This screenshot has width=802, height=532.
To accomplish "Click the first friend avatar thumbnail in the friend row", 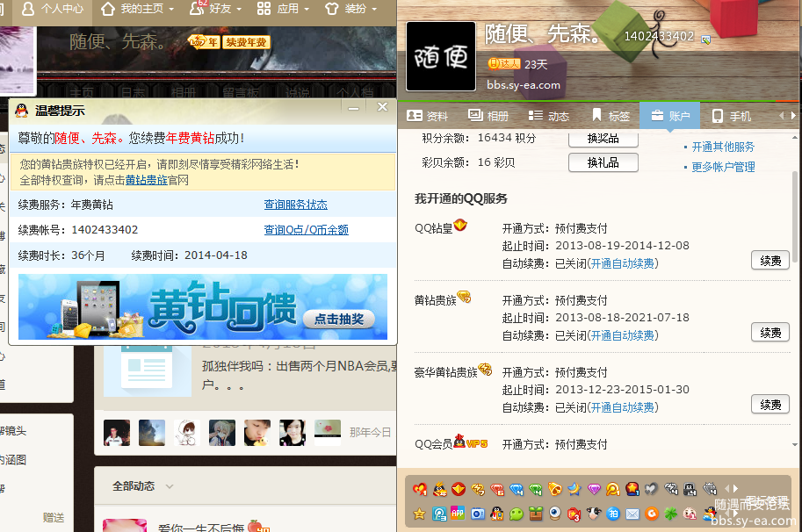I will click(117, 432).
